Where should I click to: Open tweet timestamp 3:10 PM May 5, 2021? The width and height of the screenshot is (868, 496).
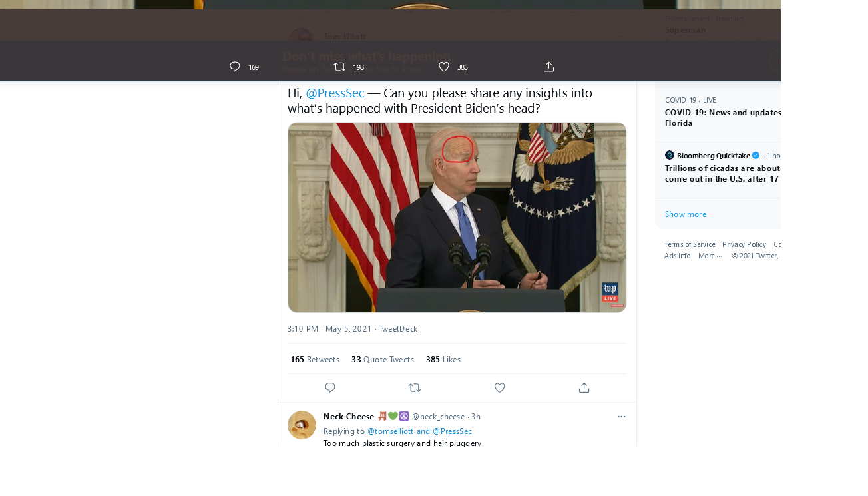coord(329,329)
